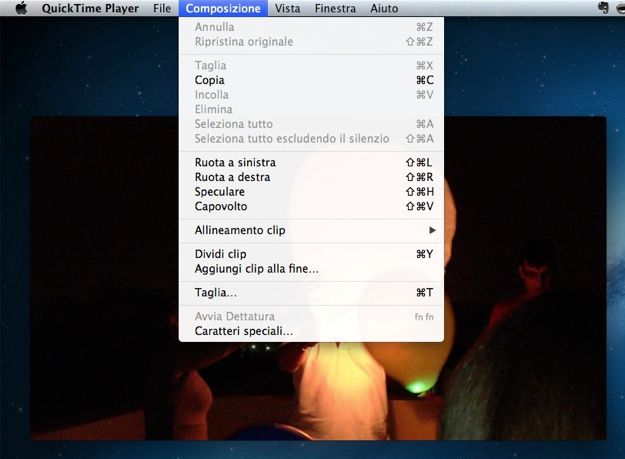Screen dimensions: 625x459
Task: Close the Composizione menu in menu bar
Action: tap(223, 8)
